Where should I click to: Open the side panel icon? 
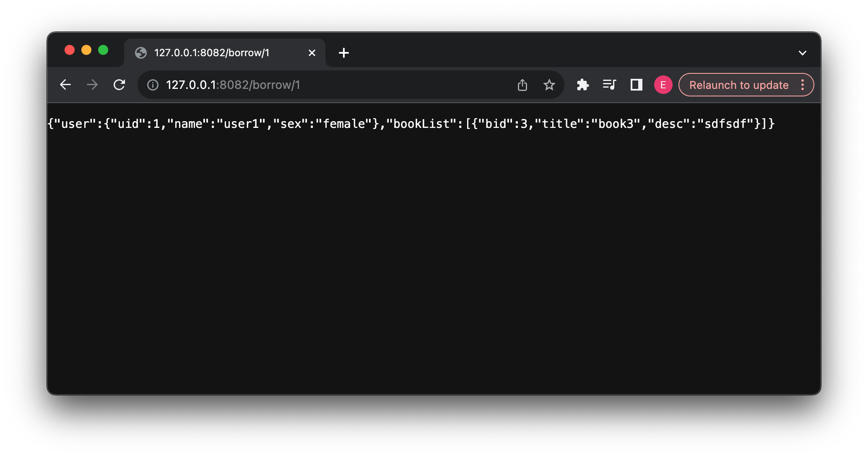(636, 84)
